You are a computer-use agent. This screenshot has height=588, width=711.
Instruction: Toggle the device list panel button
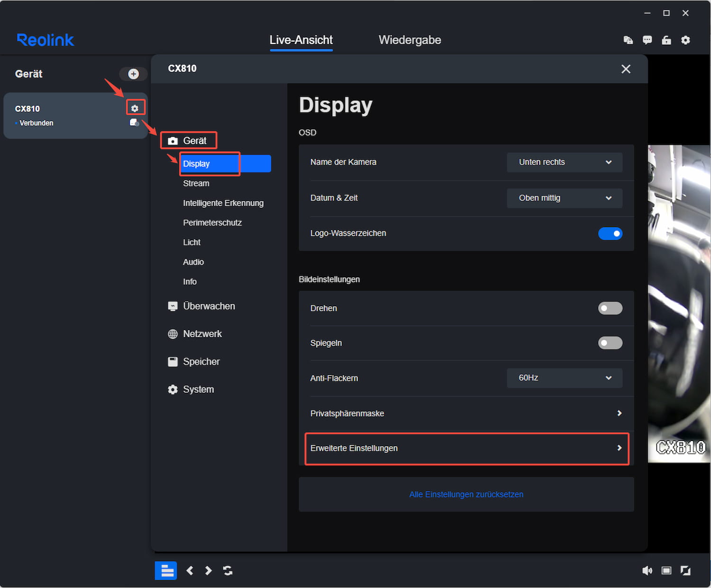166,570
